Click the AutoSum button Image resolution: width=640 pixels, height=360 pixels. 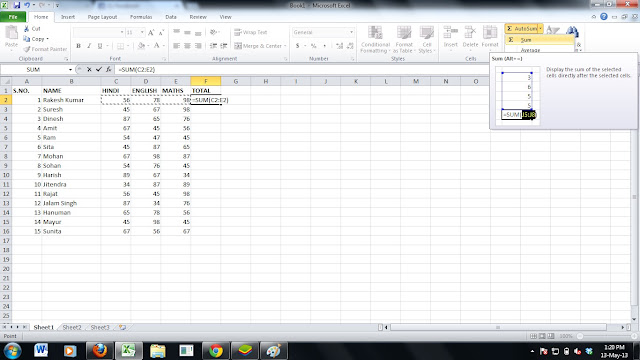521,29
